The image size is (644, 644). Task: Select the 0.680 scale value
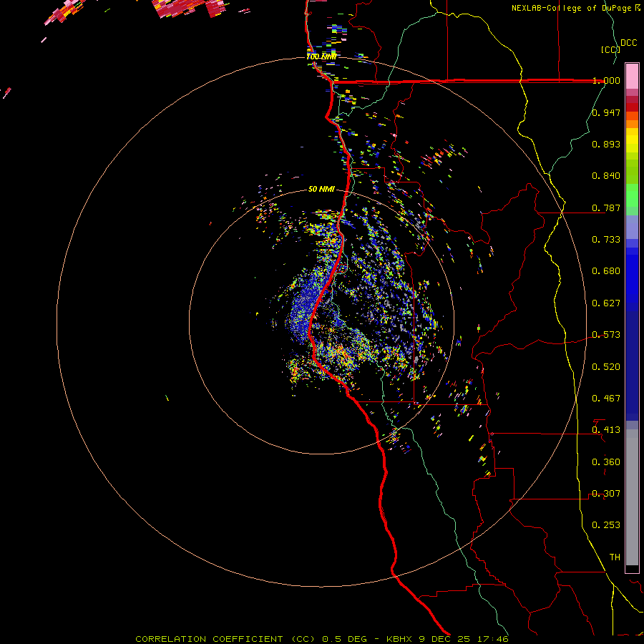point(606,271)
